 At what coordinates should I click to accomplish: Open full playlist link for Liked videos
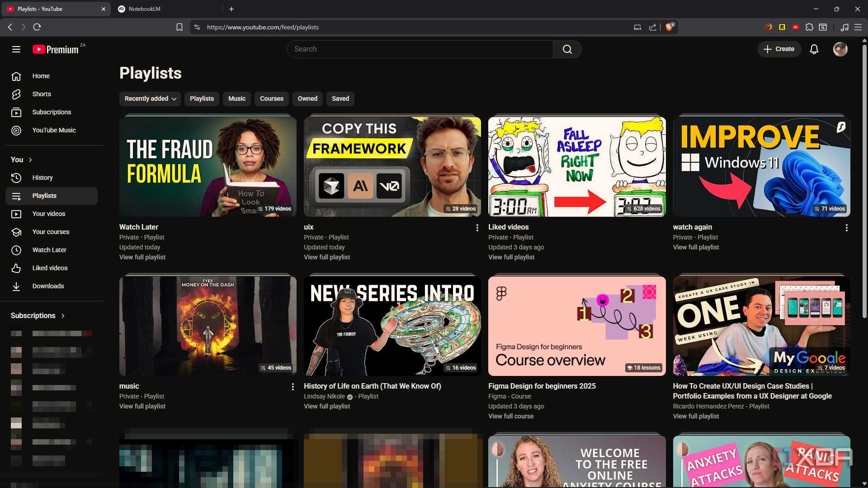point(511,257)
